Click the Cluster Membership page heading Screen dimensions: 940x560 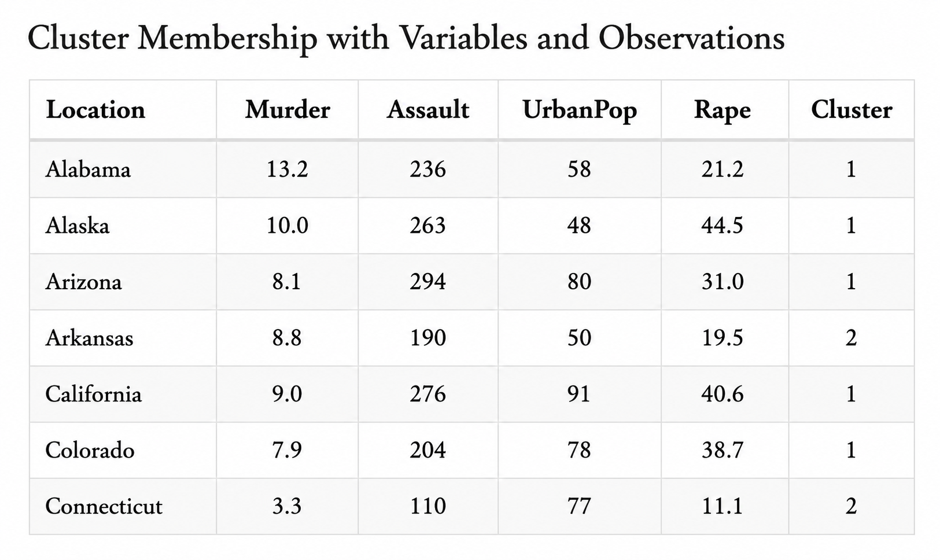pos(406,39)
